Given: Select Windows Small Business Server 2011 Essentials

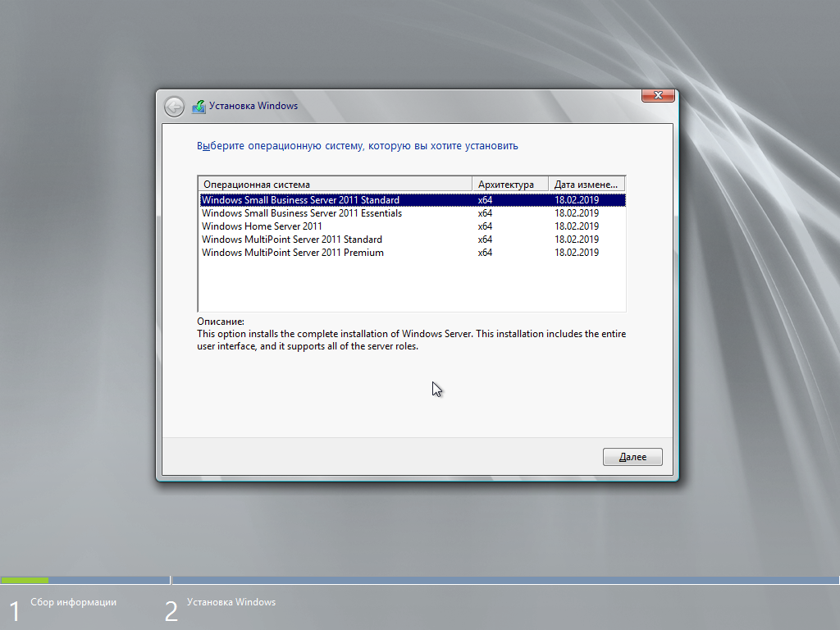Looking at the screenshot, I should [302, 213].
